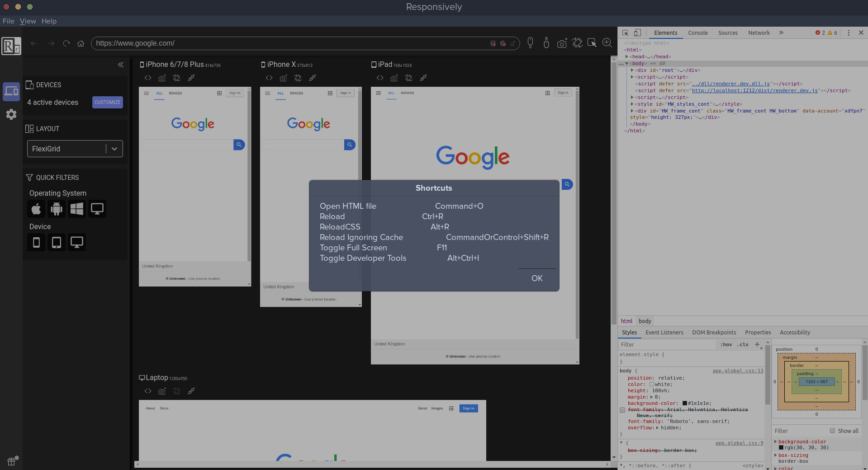Rotate the iPhone 6/7/8 Plus device
868x470 pixels.
(177, 78)
